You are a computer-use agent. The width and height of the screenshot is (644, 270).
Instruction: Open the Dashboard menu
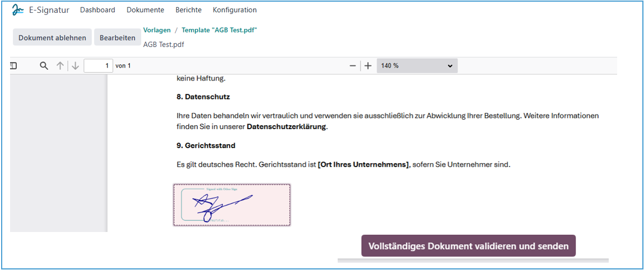click(x=97, y=10)
